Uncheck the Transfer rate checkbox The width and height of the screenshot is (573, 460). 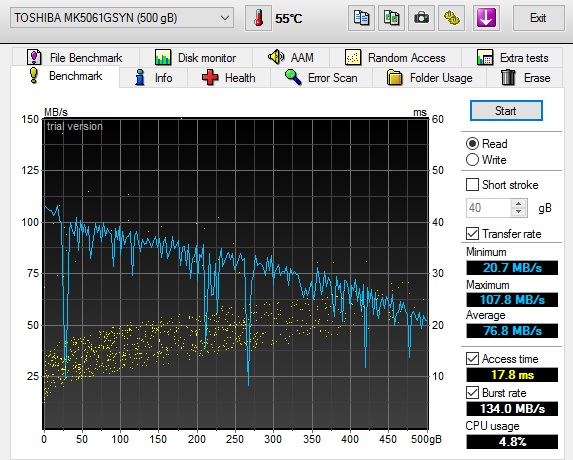[472, 233]
